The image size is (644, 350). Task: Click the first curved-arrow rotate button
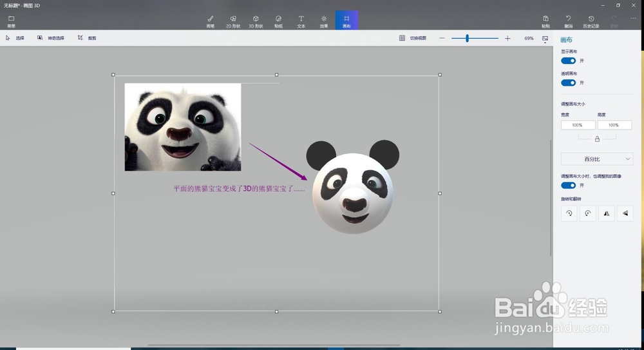coord(569,213)
